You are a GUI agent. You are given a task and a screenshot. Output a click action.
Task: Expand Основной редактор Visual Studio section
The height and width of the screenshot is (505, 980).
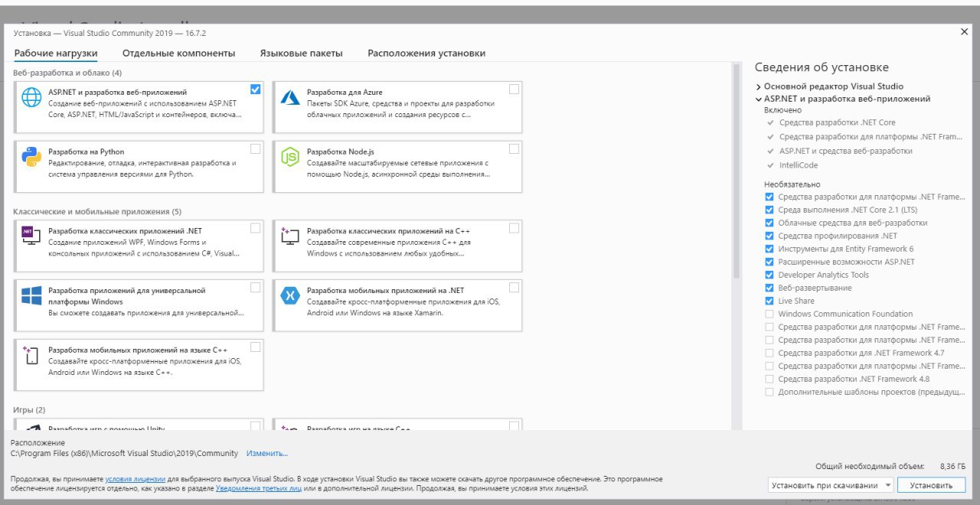[759, 86]
